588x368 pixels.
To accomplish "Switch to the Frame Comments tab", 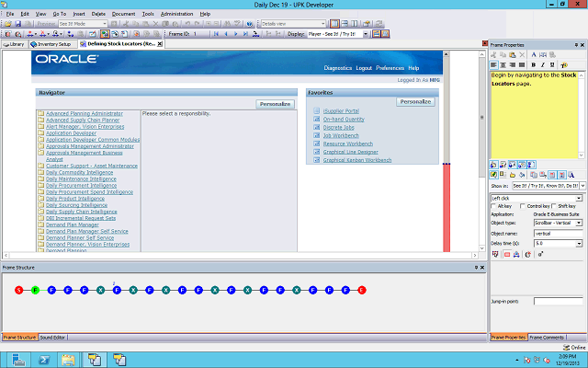I will coord(547,338).
